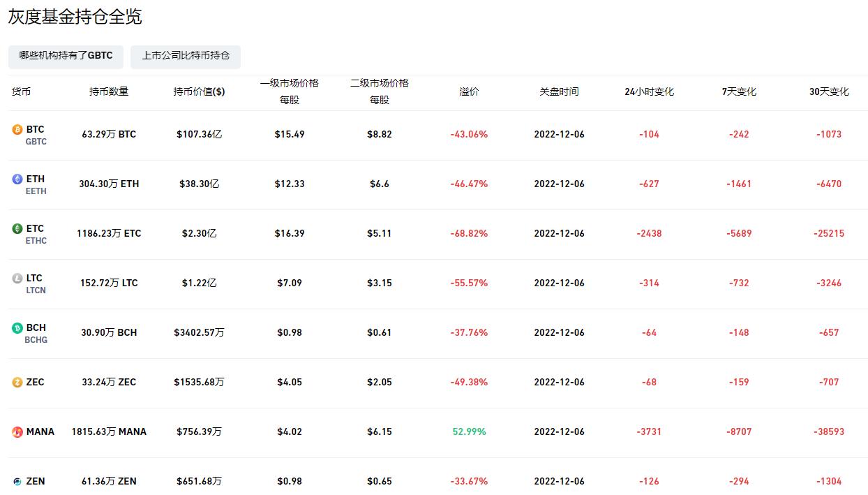The width and height of the screenshot is (868, 495).
Task: Click the orange BTC coin icon
Action: [17, 129]
